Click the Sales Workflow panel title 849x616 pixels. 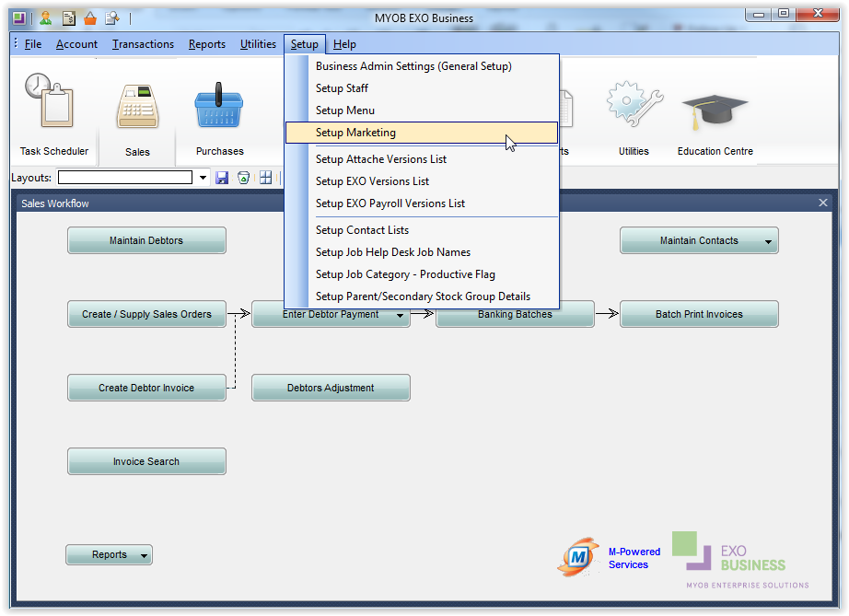pyautogui.click(x=55, y=203)
